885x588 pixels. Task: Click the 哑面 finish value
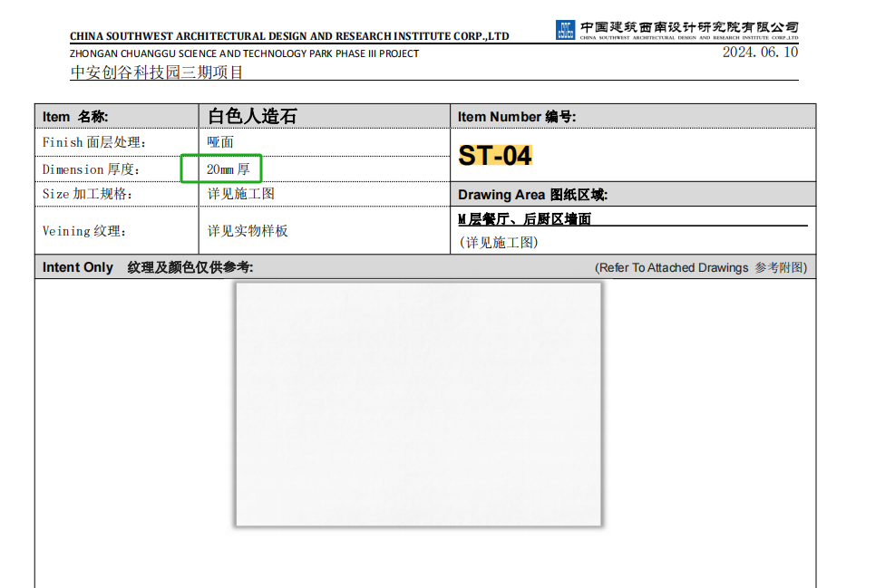pos(220,142)
